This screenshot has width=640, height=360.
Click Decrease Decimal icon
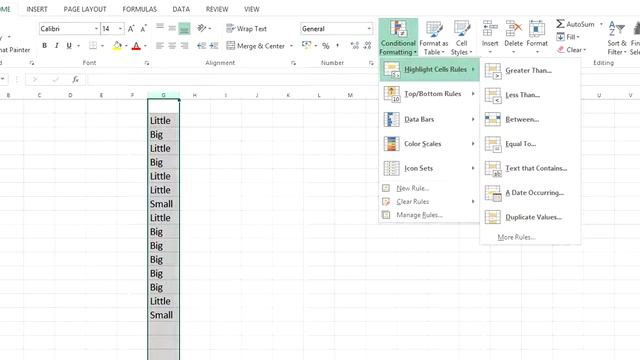tap(368, 46)
